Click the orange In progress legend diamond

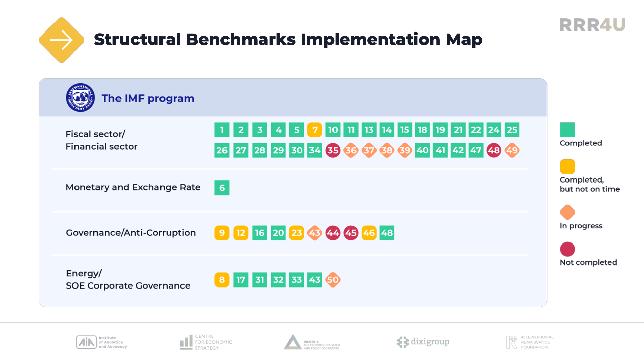567,212
